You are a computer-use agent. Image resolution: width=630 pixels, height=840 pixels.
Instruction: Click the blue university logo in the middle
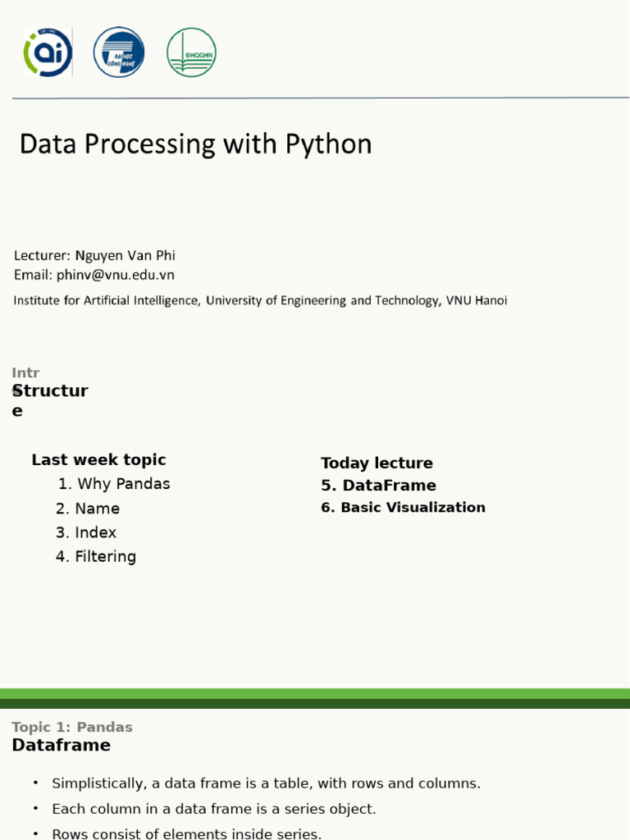pos(119,52)
